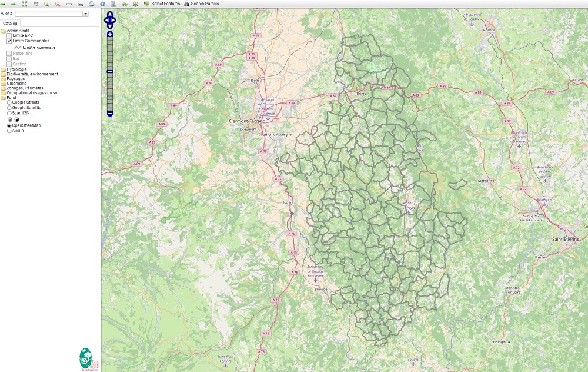Select the pan hand tool
Screen dimensions: 588x372
pyautogui.click(x=36, y=4)
